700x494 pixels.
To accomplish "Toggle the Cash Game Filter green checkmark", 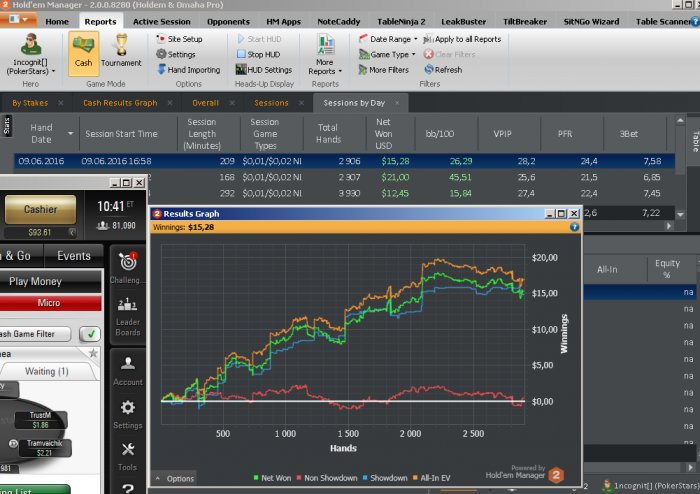I will tap(90, 334).
